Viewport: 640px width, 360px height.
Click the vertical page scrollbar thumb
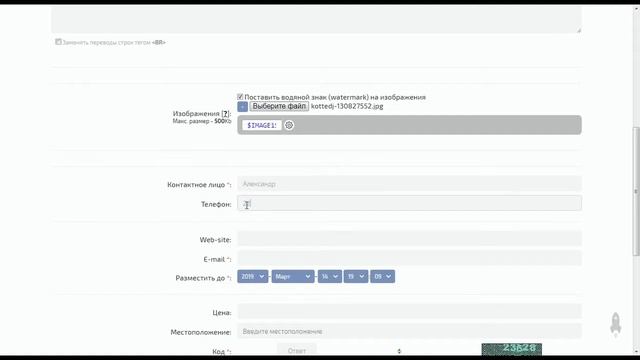click(x=636, y=191)
